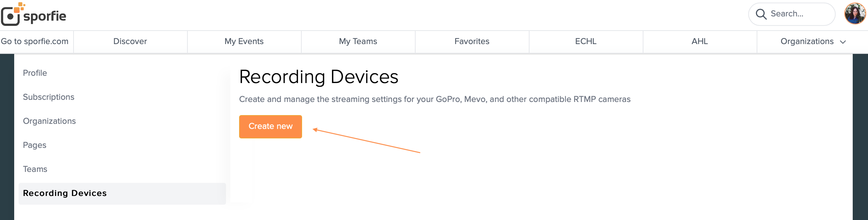Expand the Organizations dropdown chevron
Image resolution: width=868 pixels, height=220 pixels.
(x=843, y=42)
